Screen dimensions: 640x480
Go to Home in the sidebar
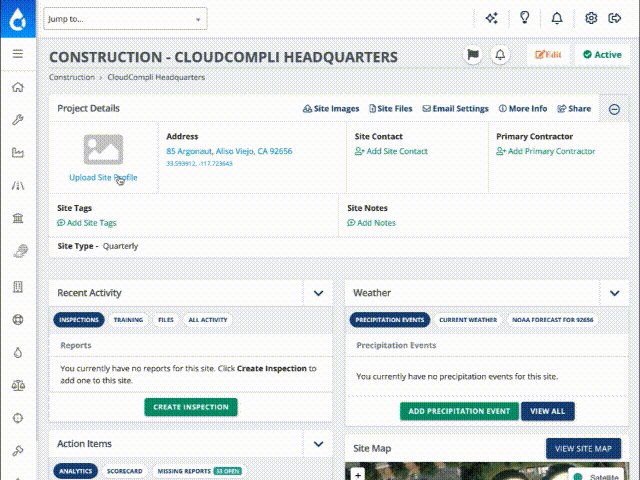tap(18, 87)
